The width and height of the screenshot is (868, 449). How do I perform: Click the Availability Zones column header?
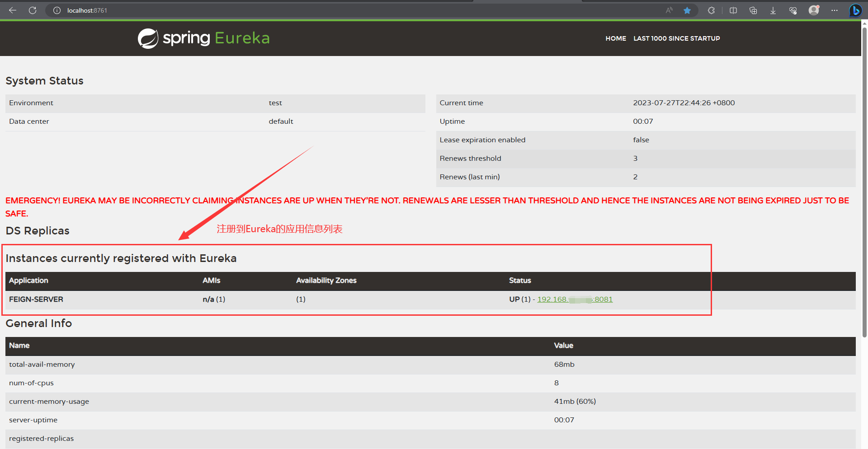pos(326,281)
